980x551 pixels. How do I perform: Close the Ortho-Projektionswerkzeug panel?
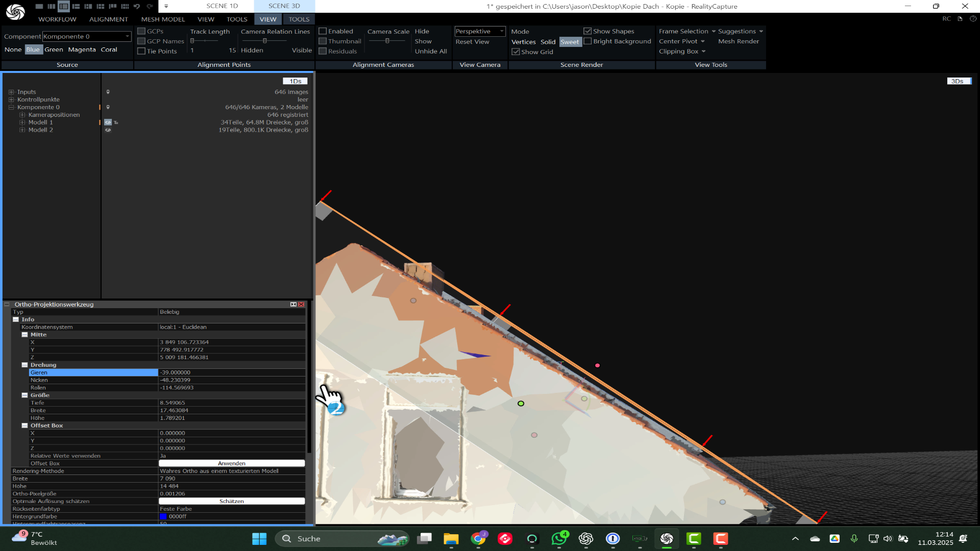pyautogui.click(x=301, y=304)
